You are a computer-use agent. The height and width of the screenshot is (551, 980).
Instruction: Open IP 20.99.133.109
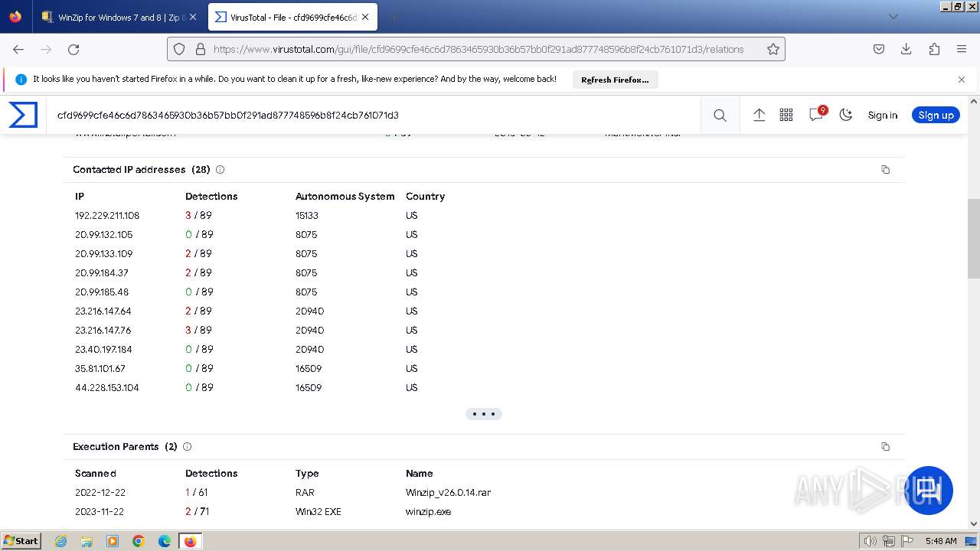[103, 254]
